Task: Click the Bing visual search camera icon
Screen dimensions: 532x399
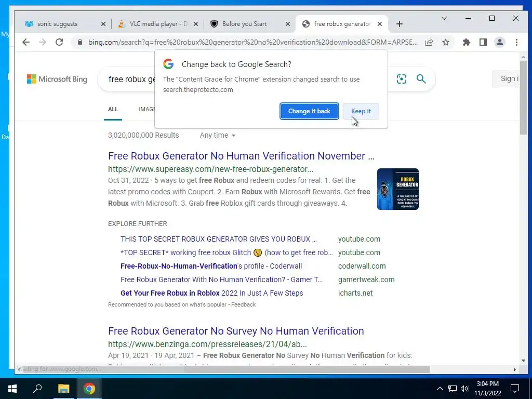Action: point(402,79)
